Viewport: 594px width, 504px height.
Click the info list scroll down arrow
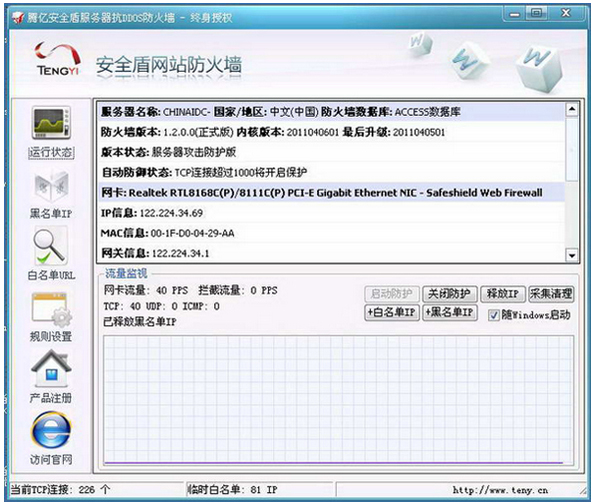click(x=572, y=255)
